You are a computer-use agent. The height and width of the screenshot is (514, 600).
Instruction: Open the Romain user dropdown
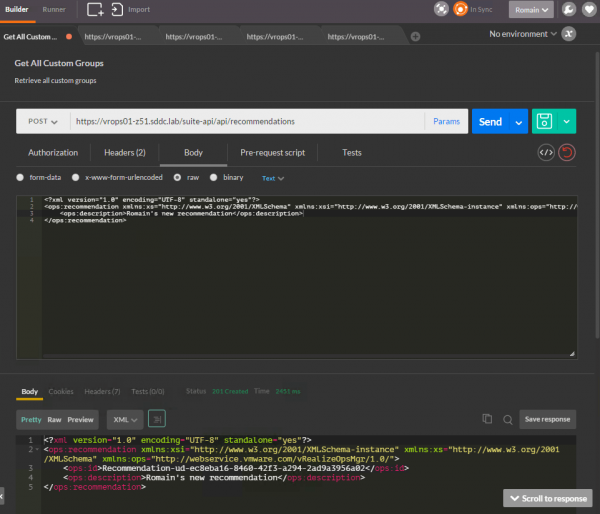[531, 10]
